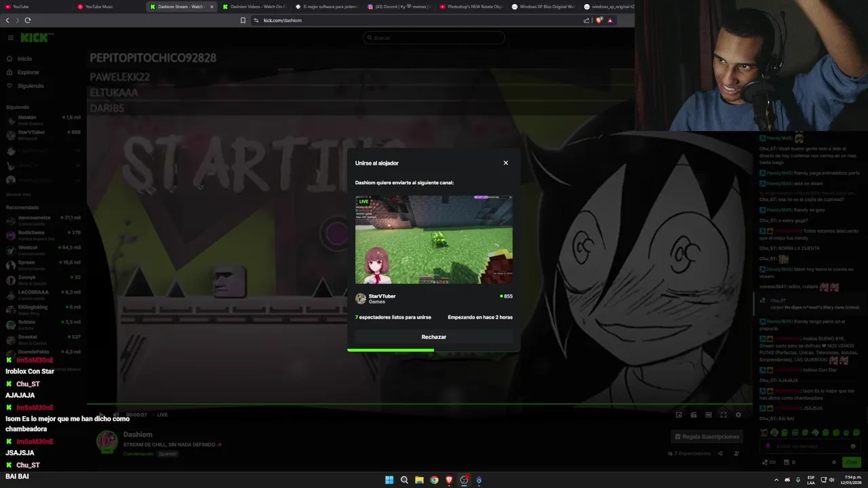
Task: Toggle theater mode in player
Action: point(709,415)
